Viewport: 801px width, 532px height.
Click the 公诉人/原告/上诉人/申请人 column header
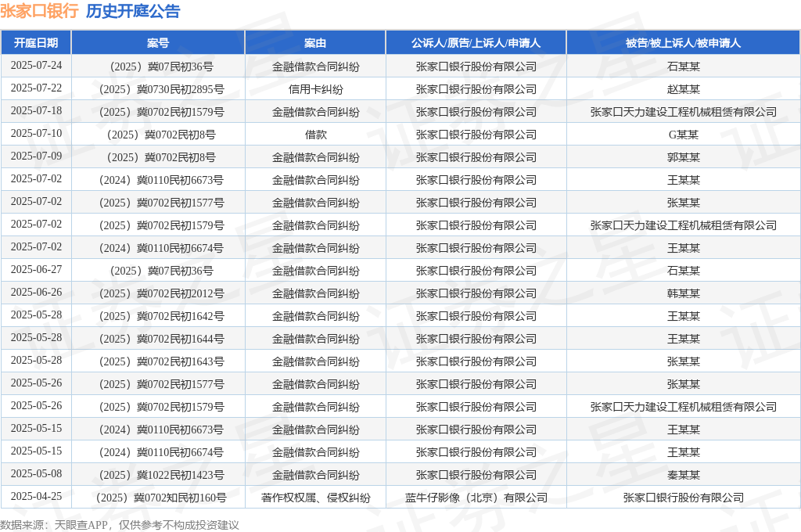[x=476, y=43]
